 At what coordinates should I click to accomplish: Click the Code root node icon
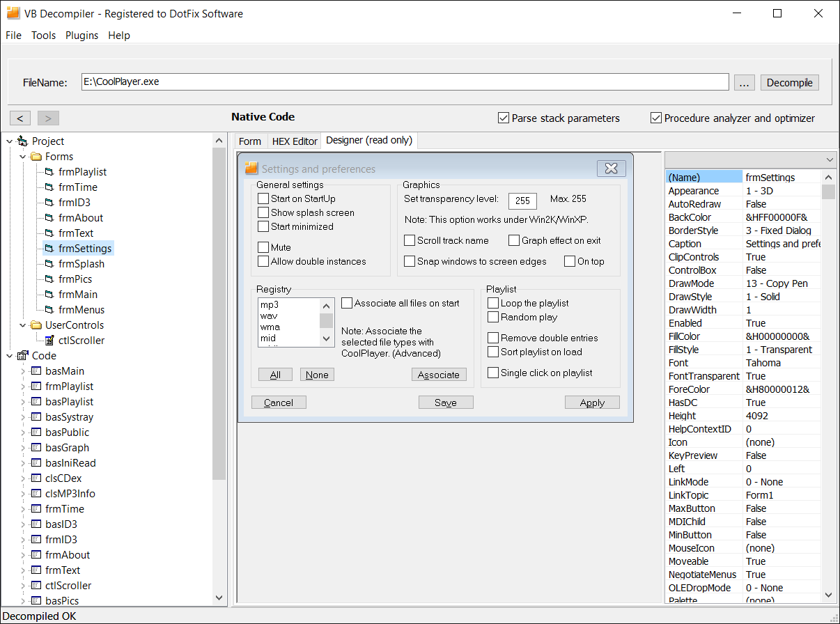coord(22,356)
